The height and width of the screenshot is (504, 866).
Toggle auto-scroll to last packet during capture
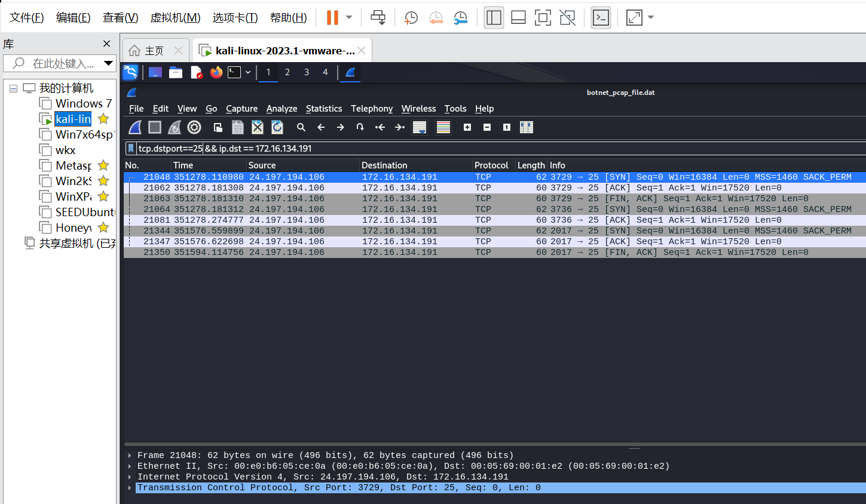tap(420, 127)
